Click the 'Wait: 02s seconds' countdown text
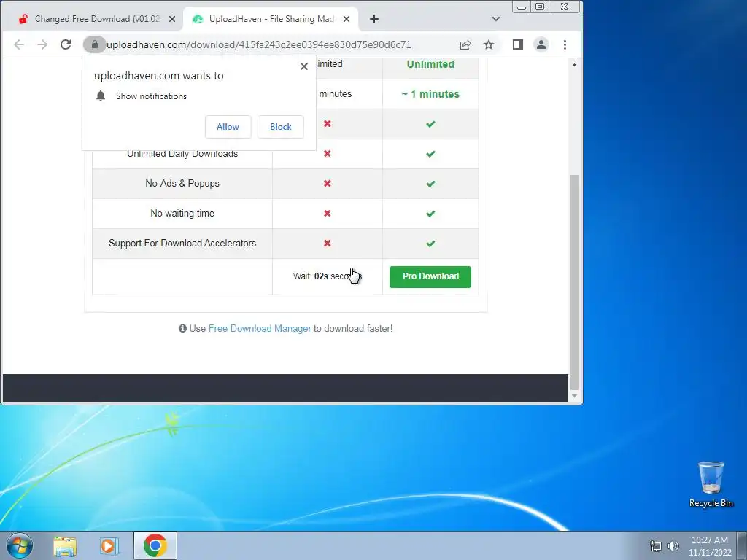The width and height of the screenshot is (747, 560). (x=328, y=276)
